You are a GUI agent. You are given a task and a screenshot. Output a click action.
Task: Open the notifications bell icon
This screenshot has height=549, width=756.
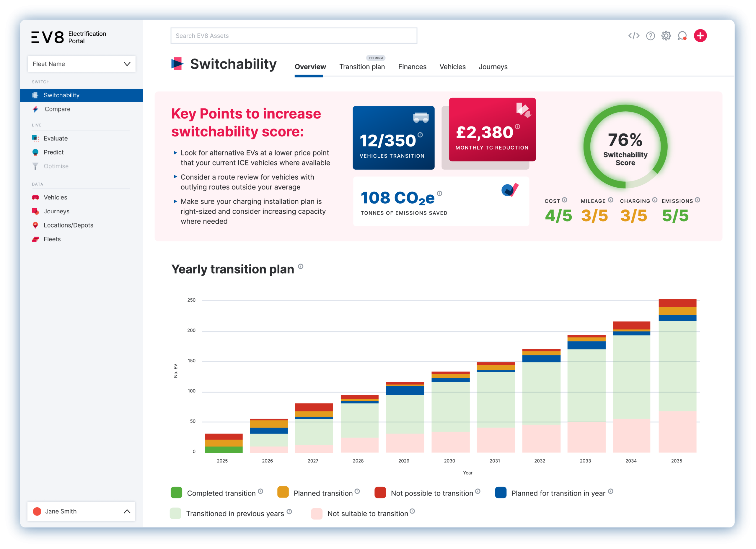[682, 36]
